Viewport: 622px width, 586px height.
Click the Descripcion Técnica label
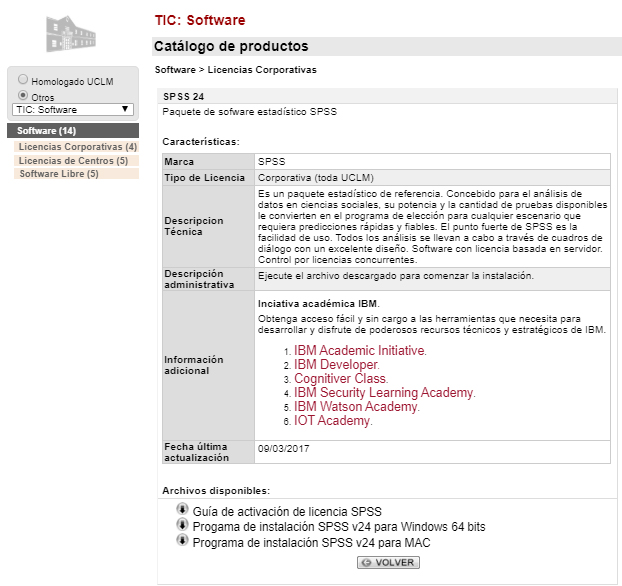tap(194, 226)
